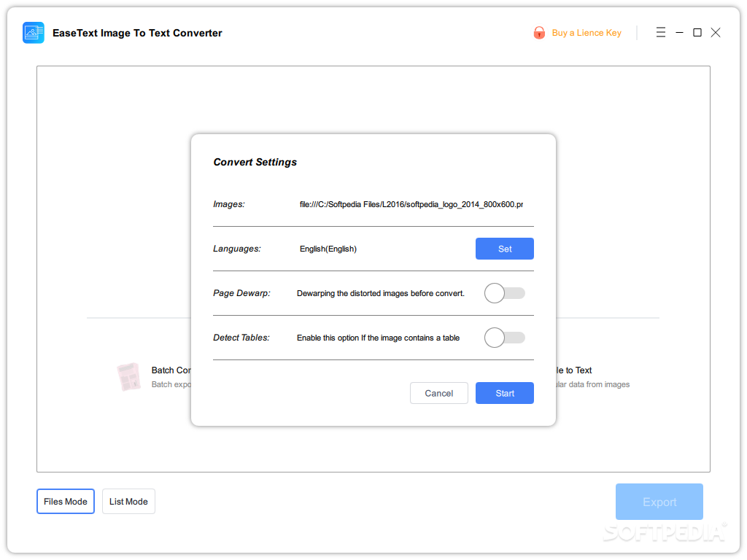The height and width of the screenshot is (560, 747).
Task: Click the Detect Tables label
Action: click(241, 338)
